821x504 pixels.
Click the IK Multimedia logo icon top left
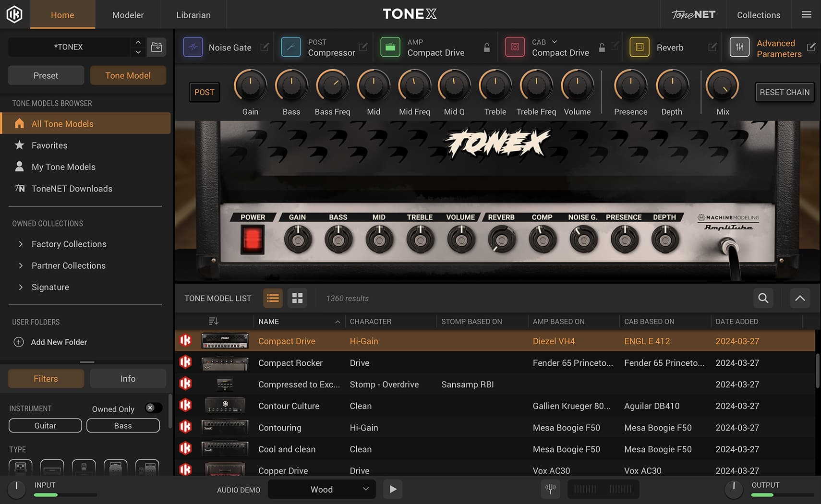coord(14,14)
